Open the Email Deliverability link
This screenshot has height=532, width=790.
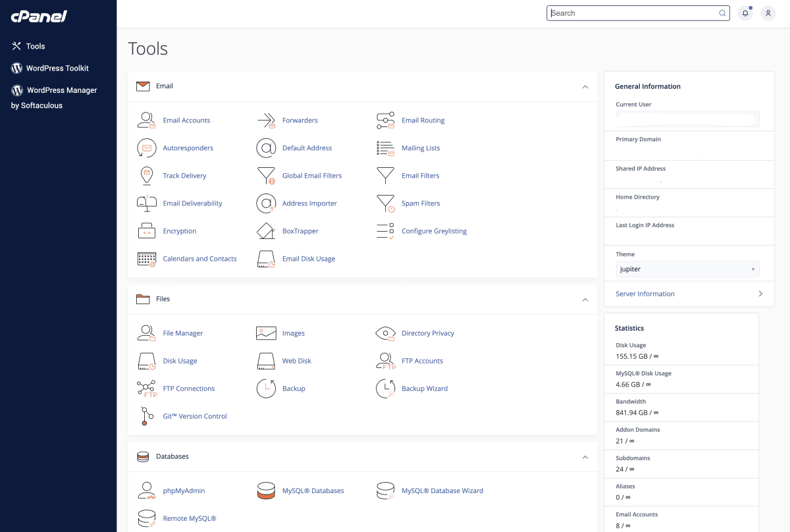coord(192,203)
